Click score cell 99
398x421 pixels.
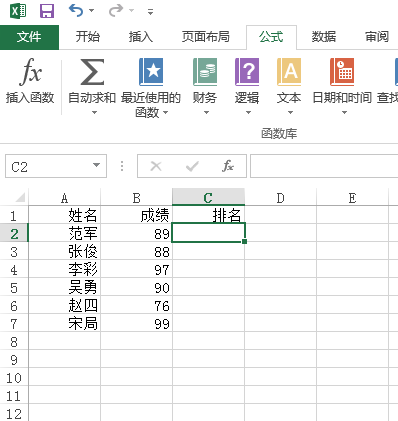[137, 323]
